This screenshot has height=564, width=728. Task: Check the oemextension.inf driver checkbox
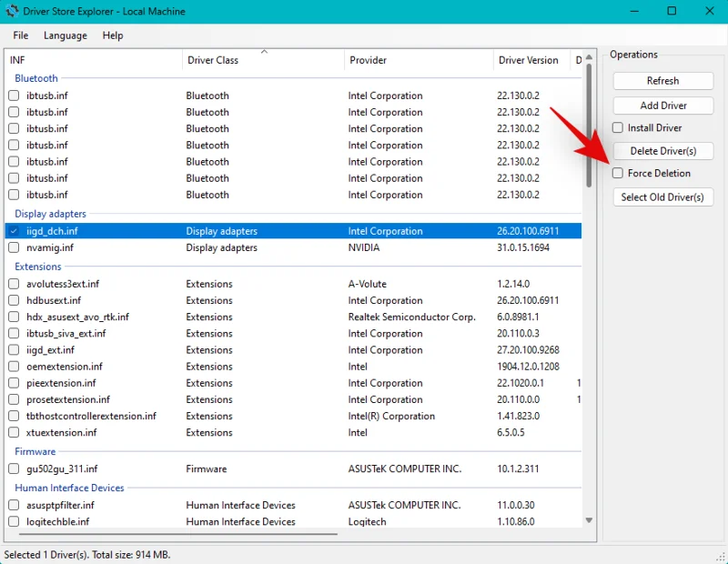tap(14, 367)
